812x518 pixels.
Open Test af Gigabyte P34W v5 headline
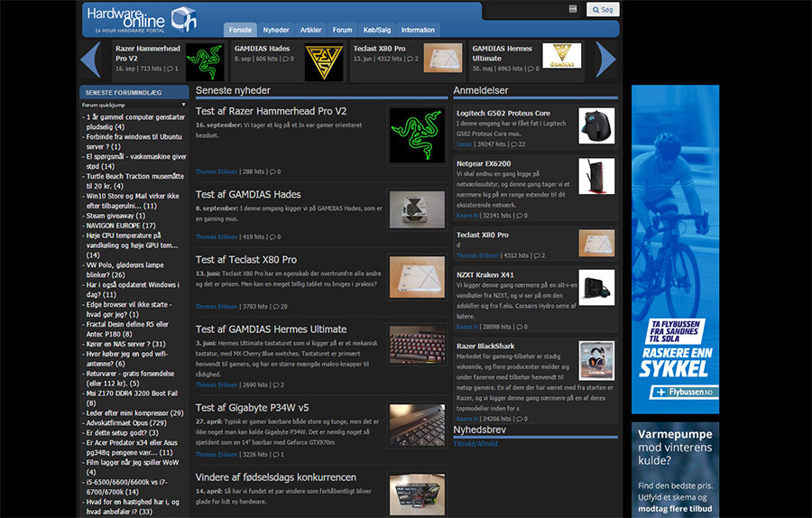[253, 408]
